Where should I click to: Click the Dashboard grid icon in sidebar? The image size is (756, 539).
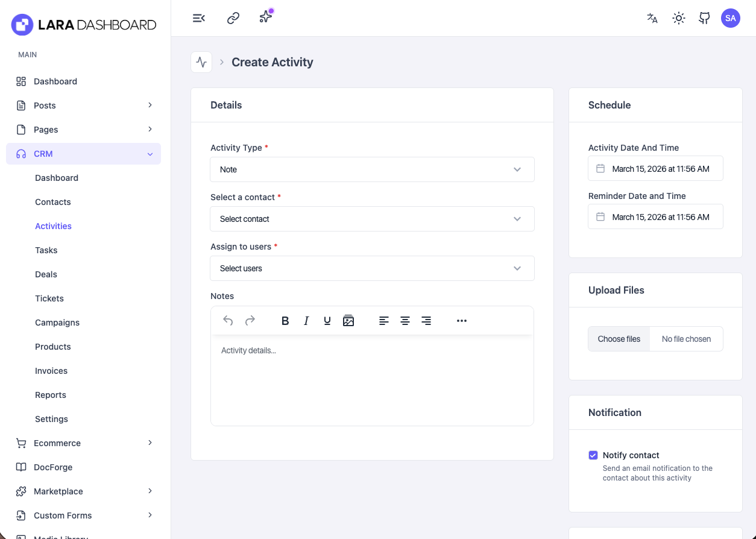tap(21, 81)
